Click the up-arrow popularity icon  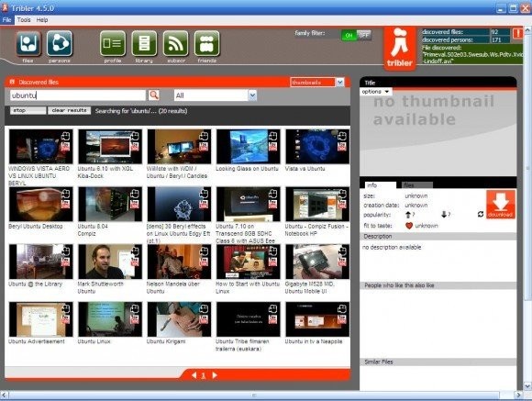(408, 215)
